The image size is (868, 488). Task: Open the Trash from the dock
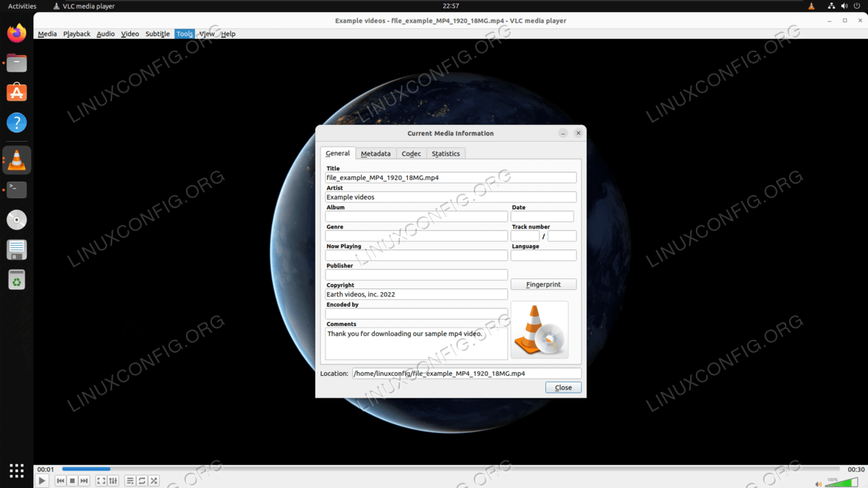click(17, 280)
